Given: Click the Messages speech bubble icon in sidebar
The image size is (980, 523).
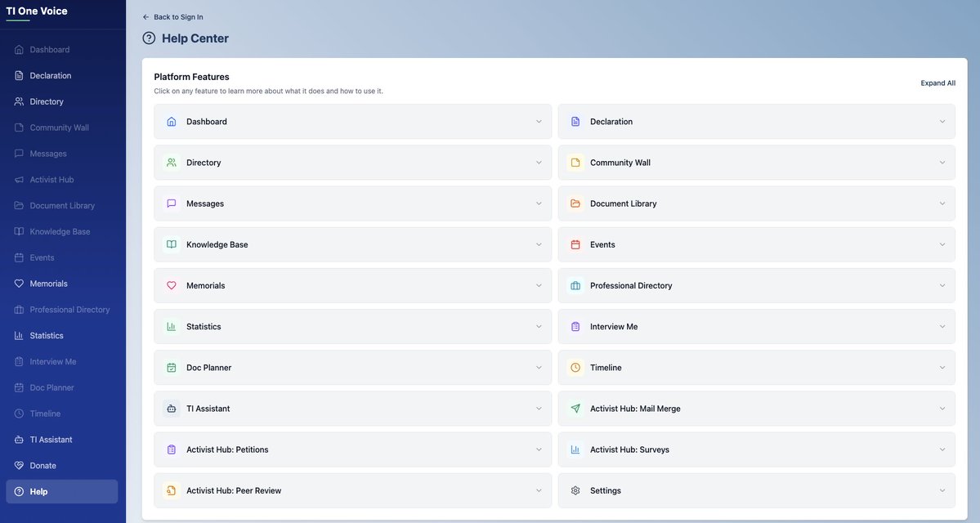Looking at the screenshot, I should click(x=19, y=154).
